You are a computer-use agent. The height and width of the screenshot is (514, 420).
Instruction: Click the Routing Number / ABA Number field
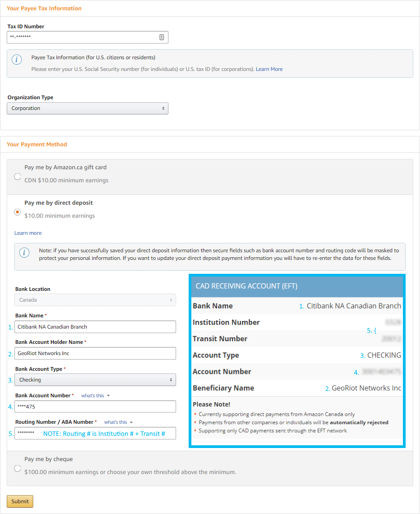click(95, 433)
